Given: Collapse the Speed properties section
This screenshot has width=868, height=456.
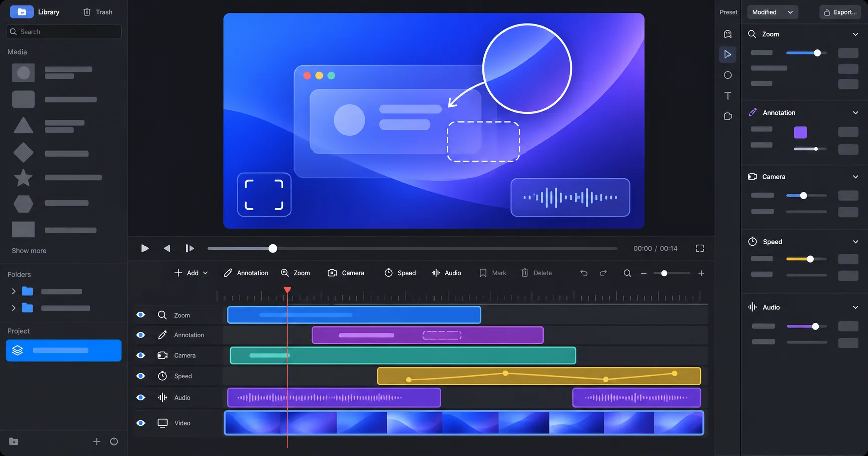Looking at the screenshot, I should point(855,242).
